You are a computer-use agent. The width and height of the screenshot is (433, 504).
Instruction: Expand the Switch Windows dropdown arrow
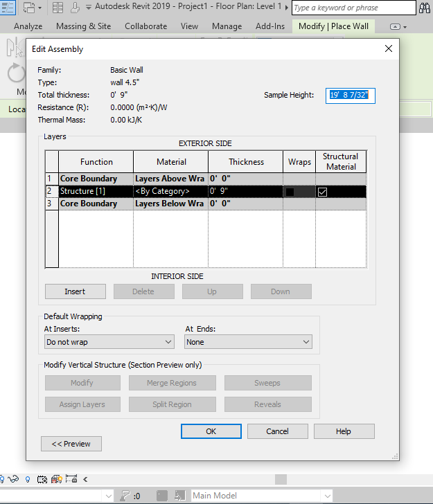pyautogui.click(x=40, y=8)
